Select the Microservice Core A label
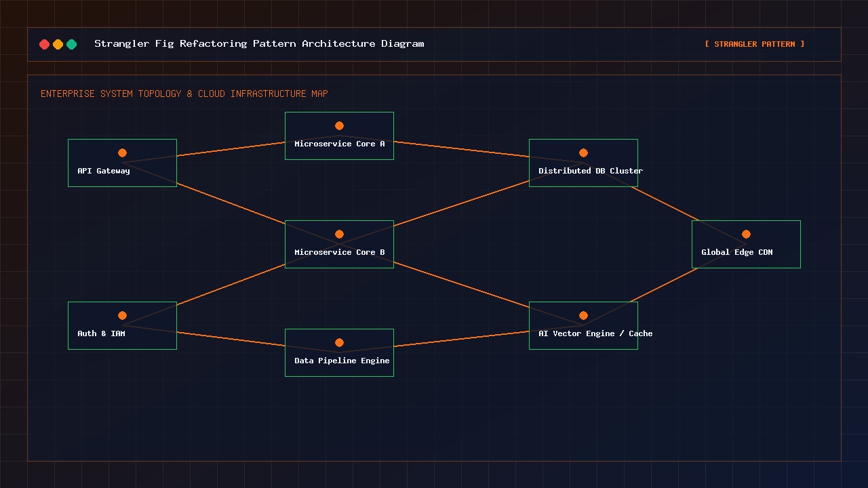Viewport: 868px width, 488px height. [x=340, y=144]
